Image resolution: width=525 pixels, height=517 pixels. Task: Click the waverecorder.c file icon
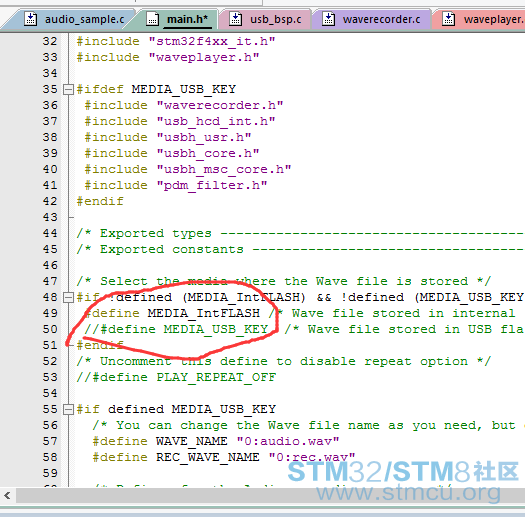[328, 19]
